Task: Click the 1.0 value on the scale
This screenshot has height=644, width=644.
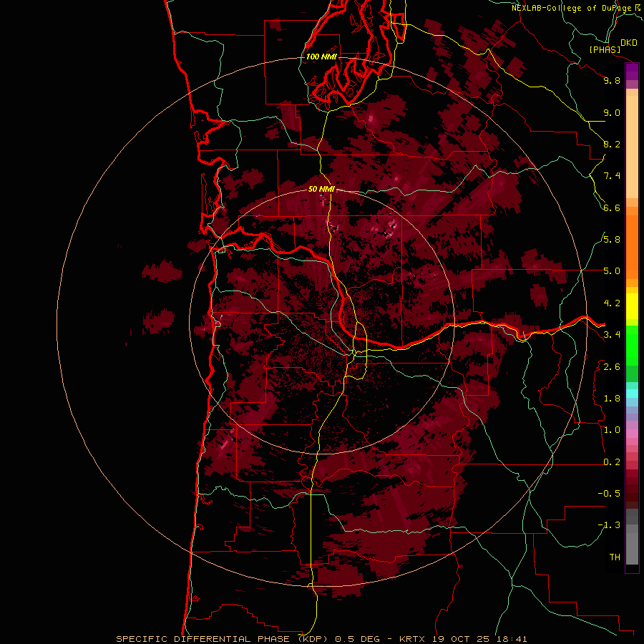Action: [612, 430]
